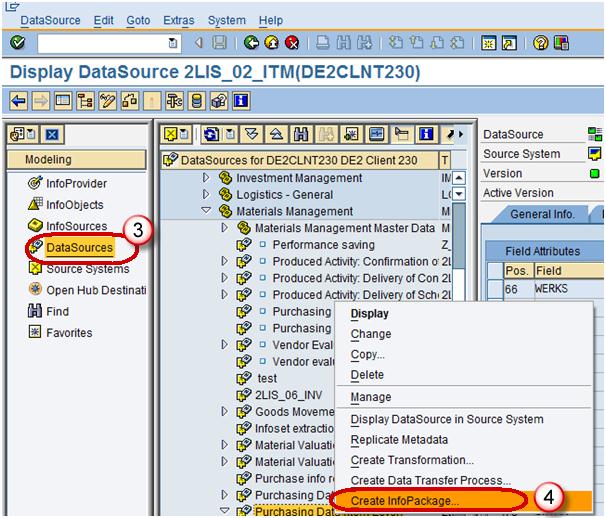Open InfoProvider in the Modeling list

[x=76, y=183]
